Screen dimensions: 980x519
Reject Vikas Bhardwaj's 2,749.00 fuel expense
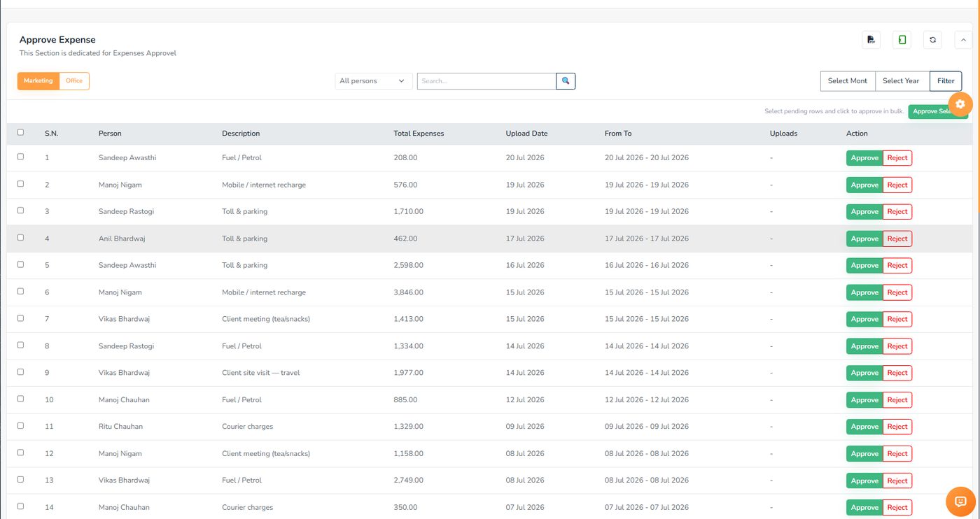pyautogui.click(x=897, y=481)
